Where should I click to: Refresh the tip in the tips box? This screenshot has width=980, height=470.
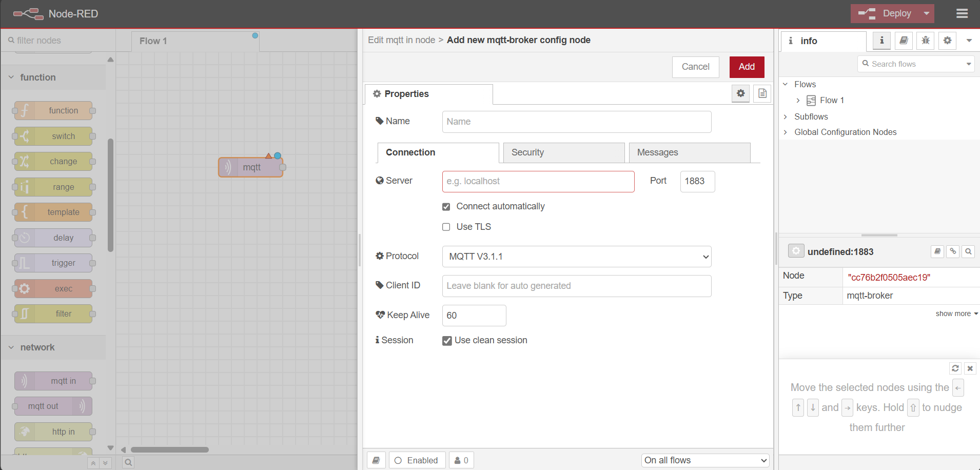[955, 368]
